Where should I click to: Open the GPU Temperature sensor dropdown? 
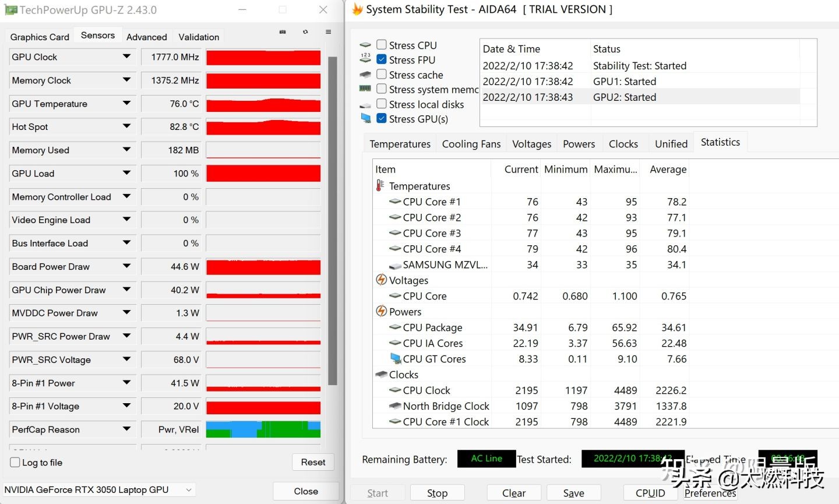[x=126, y=103]
